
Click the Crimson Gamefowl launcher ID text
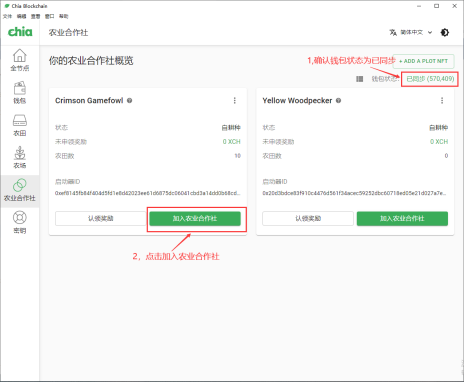pos(147,193)
